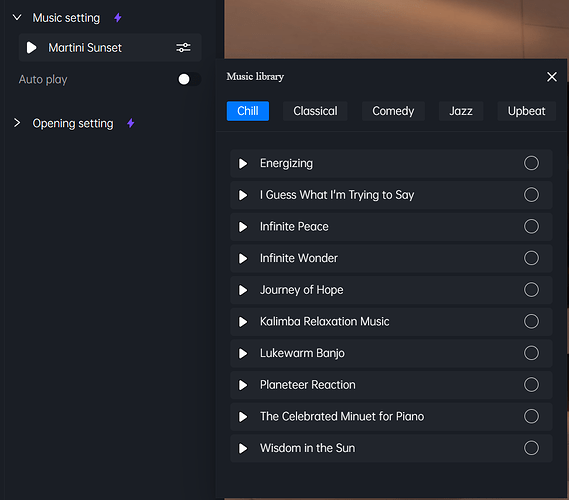569x500 pixels.
Task: Preview the Energizing track
Action: coord(243,163)
